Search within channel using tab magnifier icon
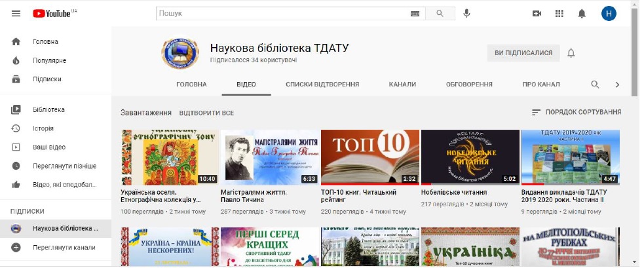The image size is (644, 268). [595, 85]
